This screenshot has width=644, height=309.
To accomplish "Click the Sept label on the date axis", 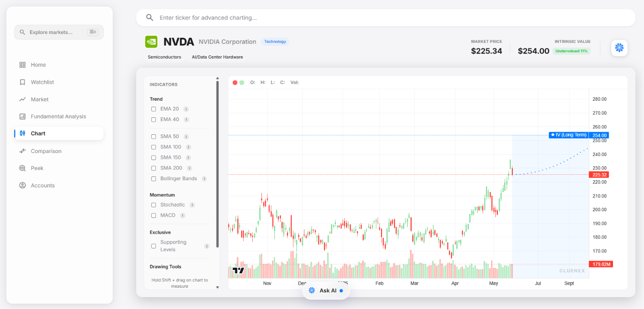I will tap(569, 283).
